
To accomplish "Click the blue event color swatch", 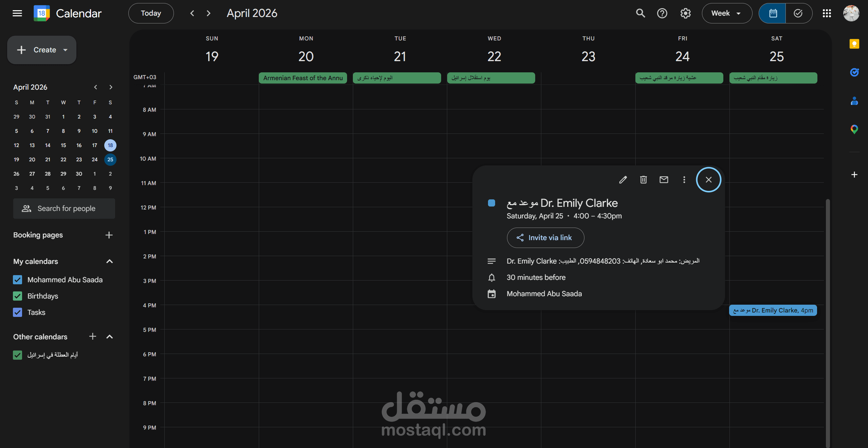I will pos(491,203).
